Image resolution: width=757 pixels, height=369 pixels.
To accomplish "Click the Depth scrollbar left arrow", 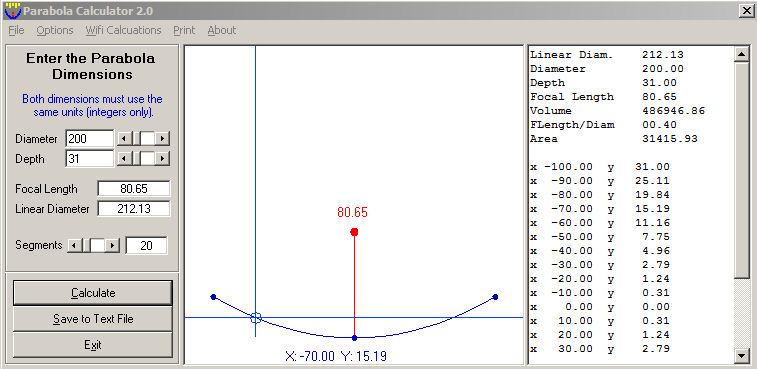I will 124,158.
